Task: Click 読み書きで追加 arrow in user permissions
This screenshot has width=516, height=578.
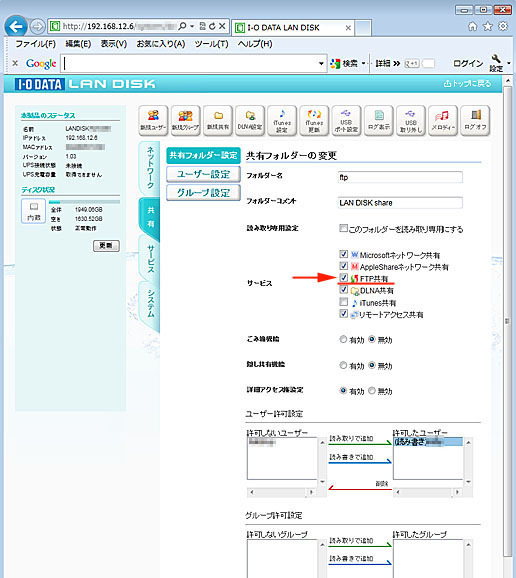Action: 360,459
